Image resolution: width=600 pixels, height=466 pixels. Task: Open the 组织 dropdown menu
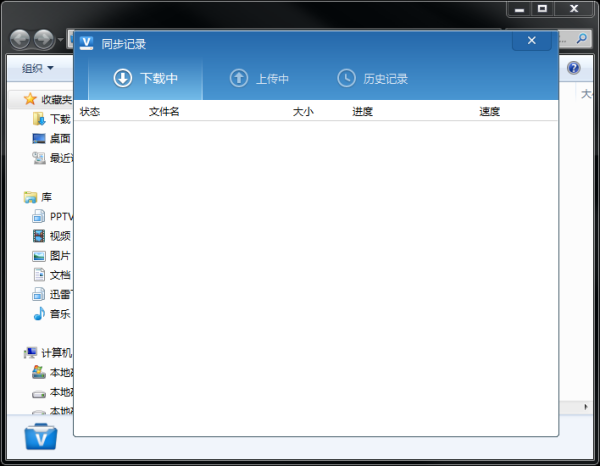(37, 68)
